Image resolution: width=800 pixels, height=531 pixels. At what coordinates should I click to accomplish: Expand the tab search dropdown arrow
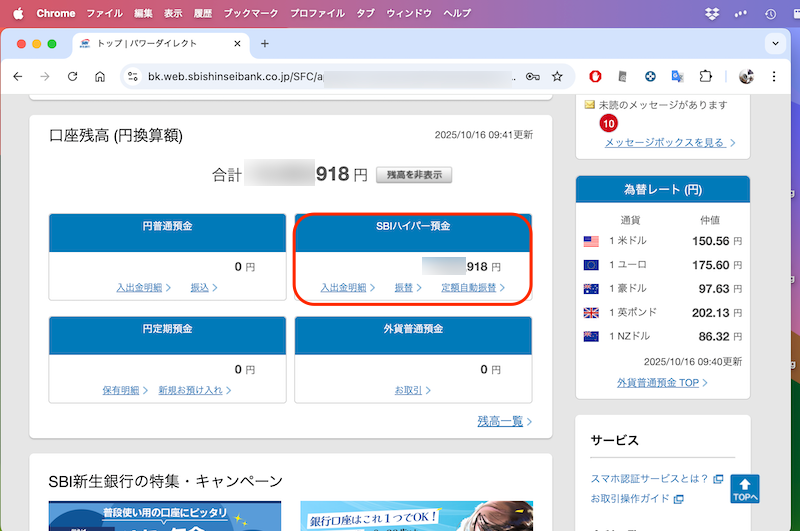pos(775,44)
